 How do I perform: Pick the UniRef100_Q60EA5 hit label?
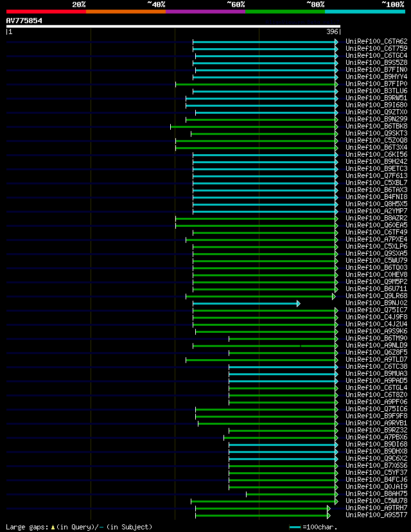click(376, 226)
